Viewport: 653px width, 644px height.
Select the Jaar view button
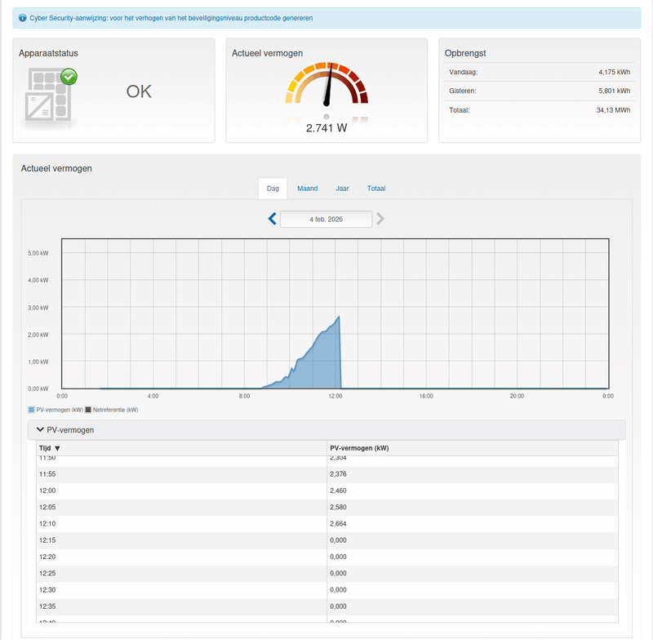[x=342, y=189]
